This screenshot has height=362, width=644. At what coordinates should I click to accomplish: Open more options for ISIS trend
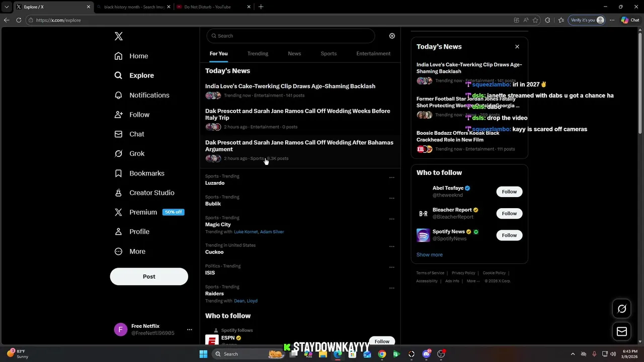pos(391,267)
